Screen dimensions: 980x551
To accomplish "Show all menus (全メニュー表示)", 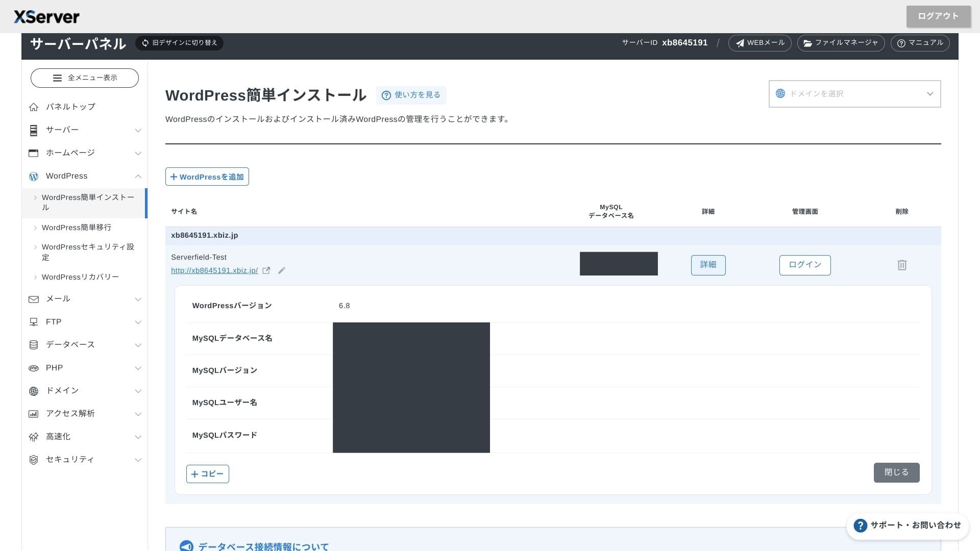I will coord(85,78).
